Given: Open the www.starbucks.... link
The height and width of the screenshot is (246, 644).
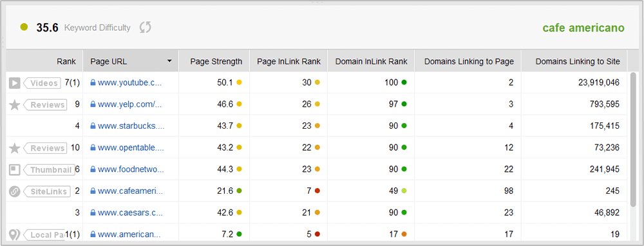Looking at the screenshot, I should [131, 126].
